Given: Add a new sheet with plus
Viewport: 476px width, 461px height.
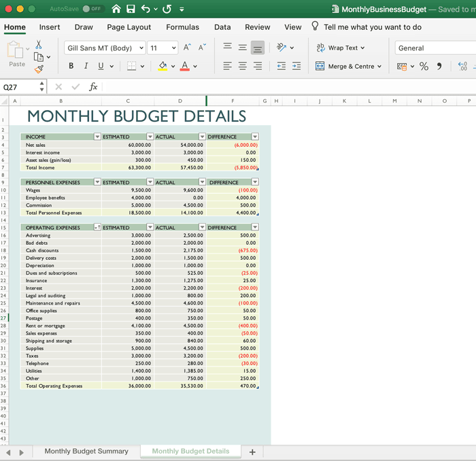Looking at the screenshot, I should point(252,452).
